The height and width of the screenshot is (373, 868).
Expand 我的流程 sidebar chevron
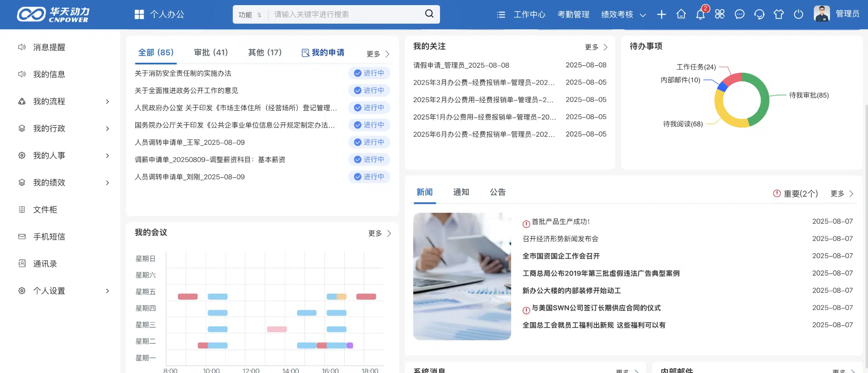pyautogui.click(x=108, y=101)
